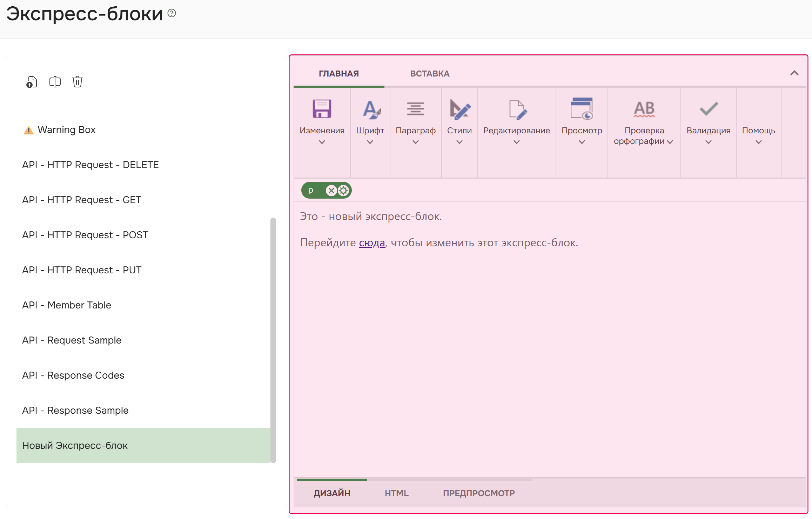The height and width of the screenshot is (519, 812).
Task: Open the Валидация dropdown
Action: point(708,142)
